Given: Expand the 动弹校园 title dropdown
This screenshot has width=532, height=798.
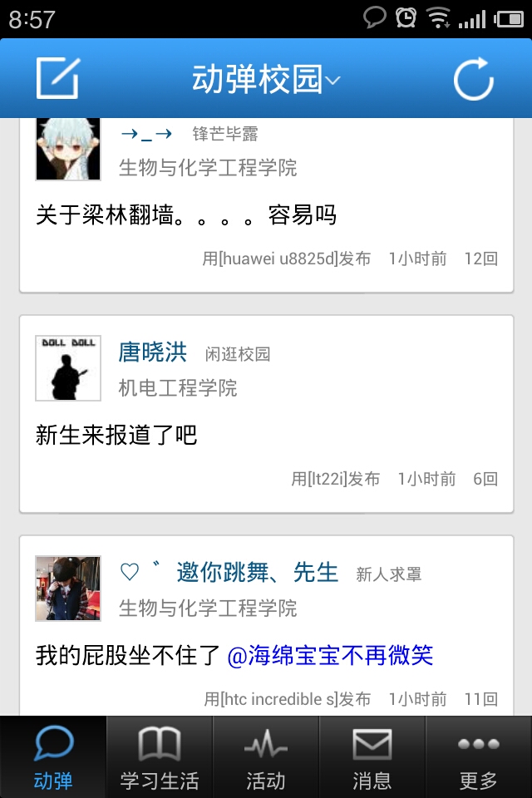Looking at the screenshot, I should point(266,80).
